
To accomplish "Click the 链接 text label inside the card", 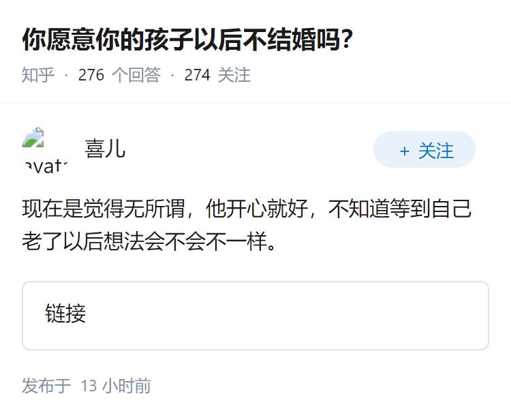I will [65, 314].
